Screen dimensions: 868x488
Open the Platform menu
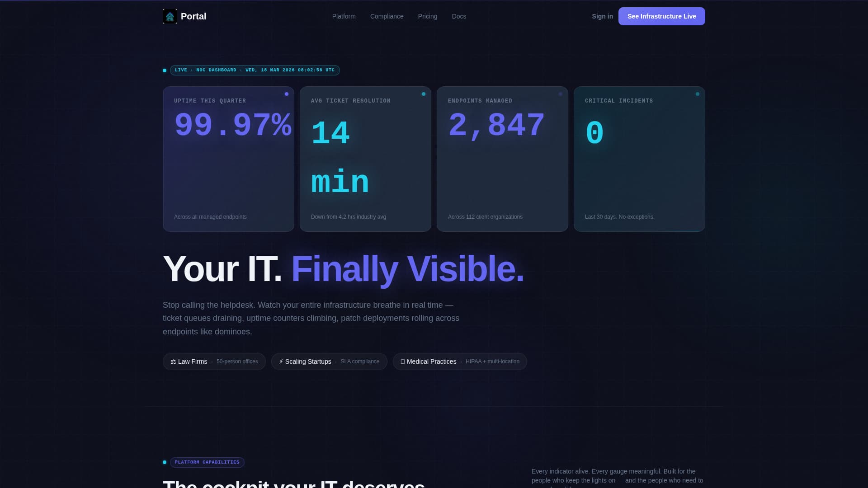[x=344, y=16]
